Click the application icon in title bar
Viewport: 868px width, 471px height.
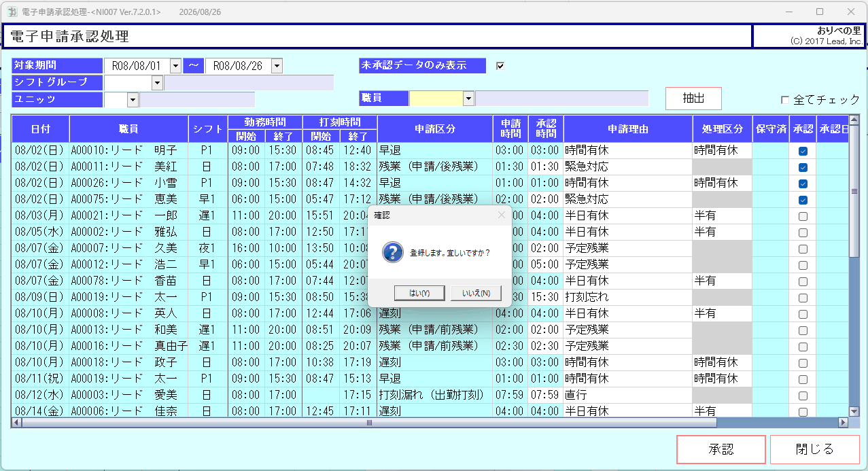[12, 12]
